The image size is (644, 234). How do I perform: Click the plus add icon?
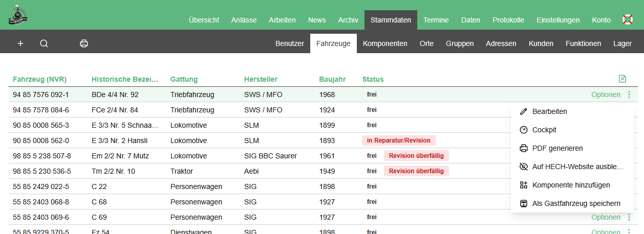click(x=20, y=43)
